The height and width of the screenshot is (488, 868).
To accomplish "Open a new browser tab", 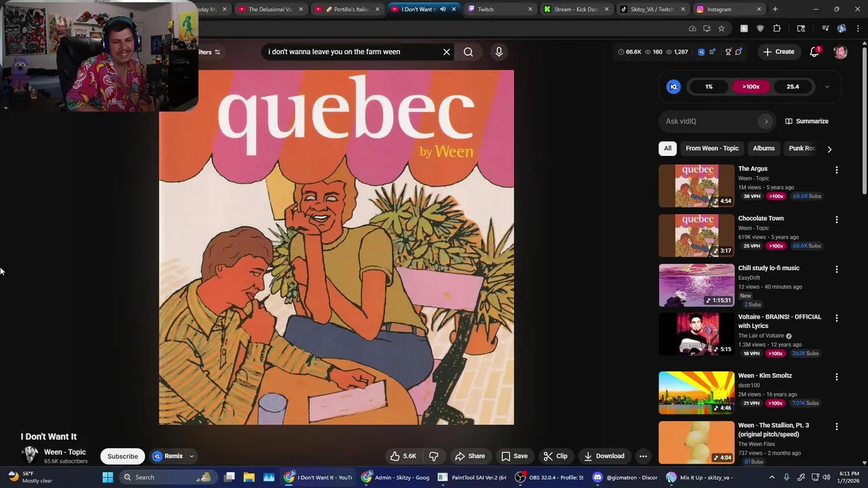I will (x=775, y=9).
